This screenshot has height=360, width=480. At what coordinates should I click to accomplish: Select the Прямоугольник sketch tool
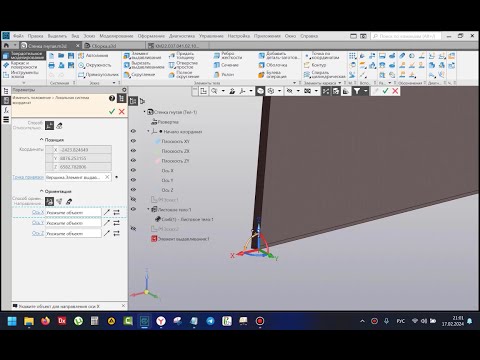click(98, 74)
